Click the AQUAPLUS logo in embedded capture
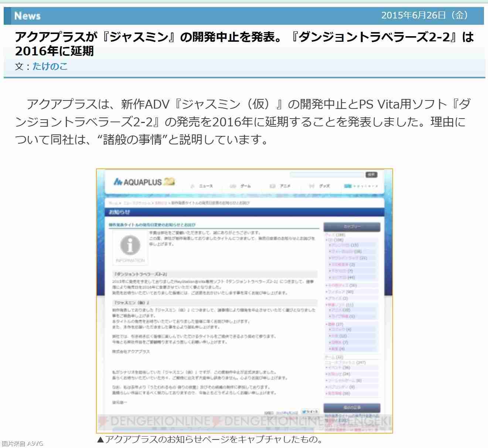 point(144,182)
